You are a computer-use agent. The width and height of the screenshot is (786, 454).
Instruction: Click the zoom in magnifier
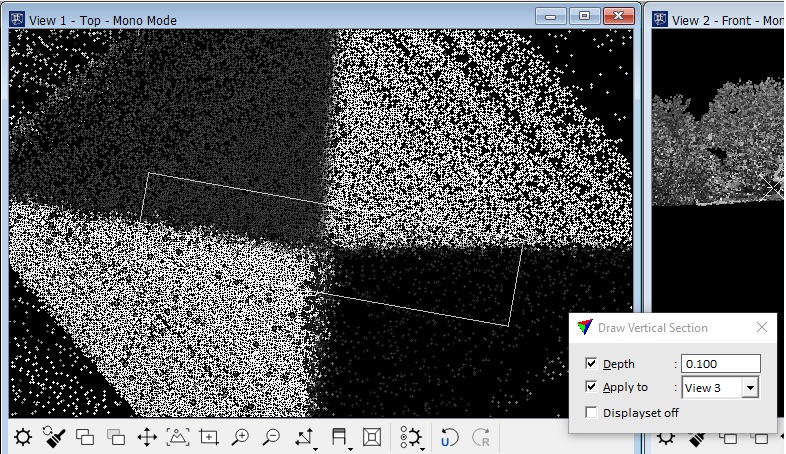pyautogui.click(x=241, y=437)
